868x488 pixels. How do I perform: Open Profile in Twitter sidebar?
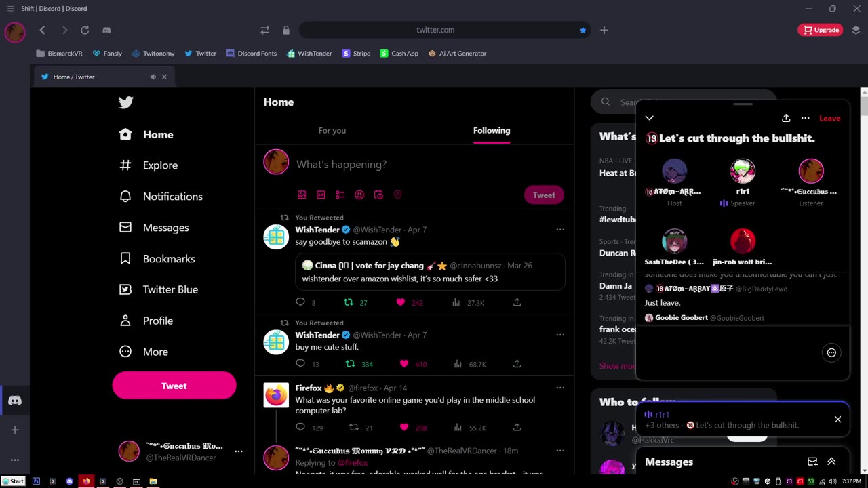(x=146, y=321)
